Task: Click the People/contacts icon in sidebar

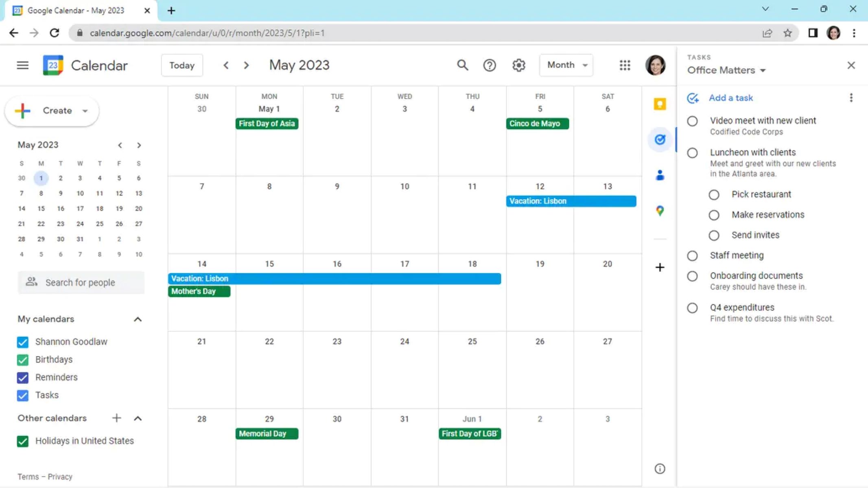Action: tap(660, 174)
